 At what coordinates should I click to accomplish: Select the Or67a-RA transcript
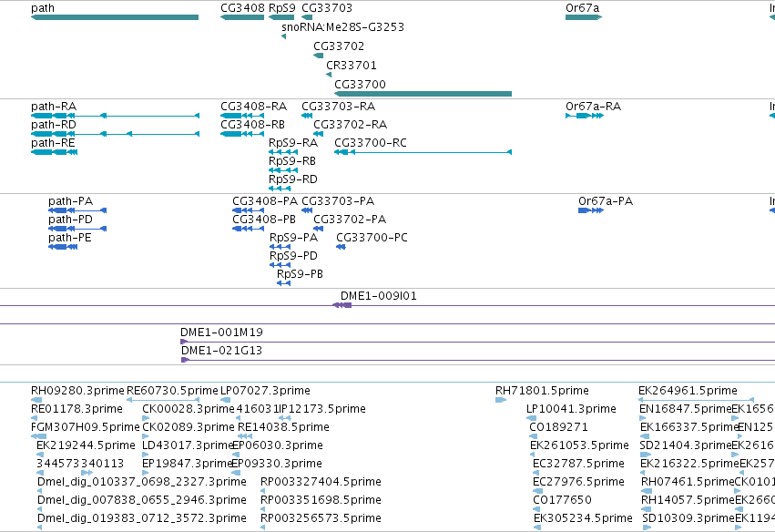pyautogui.click(x=585, y=116)
